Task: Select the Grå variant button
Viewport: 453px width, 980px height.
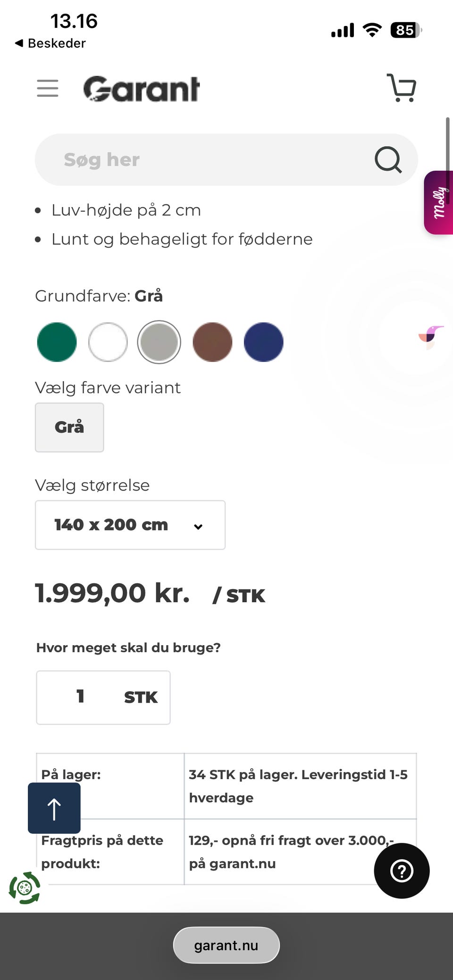Action: [69, 427]
